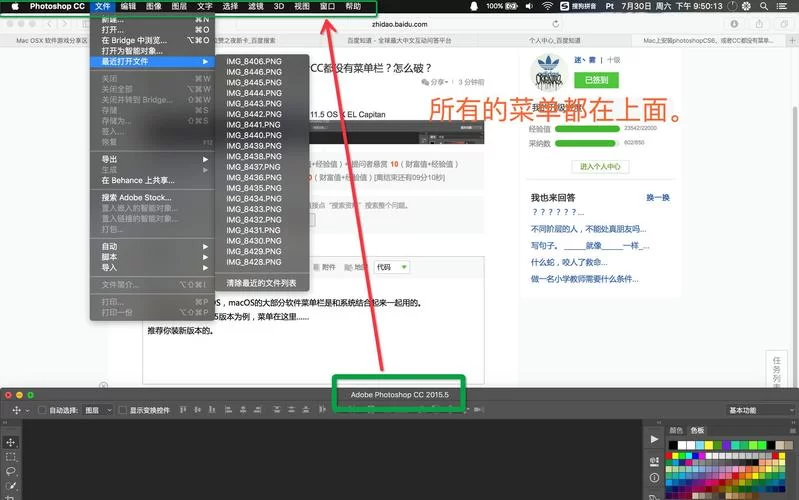Click the Safari share icon
The height and width of the screenshot is (500, 799).
point(759,24)
